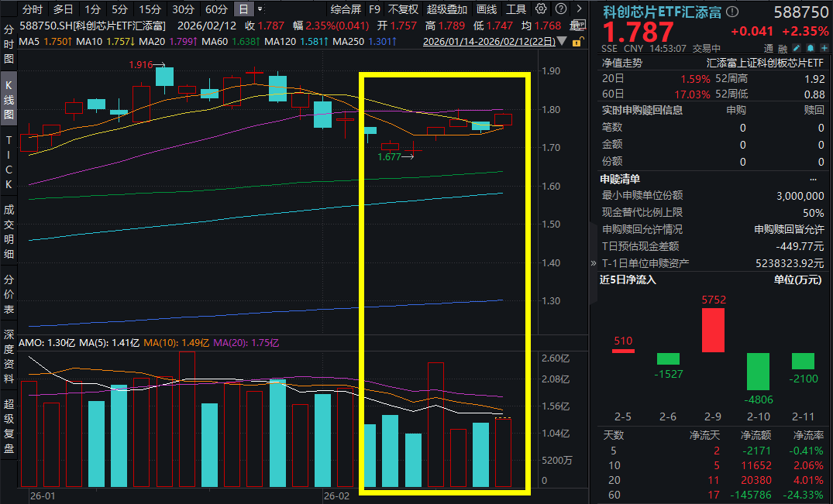Expand the period dropdown arrow after 日
The height and width of the screenshot is (504, 833).
tap(260, 9)
